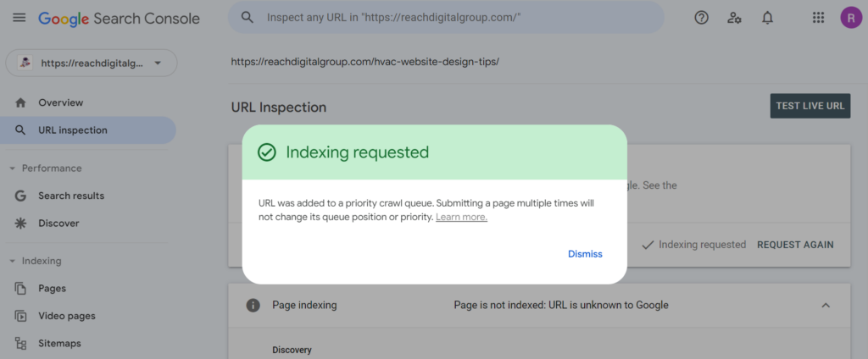The width and height of the screenshot is (868, 359).
Task: Click the Indexing requested status text with checkmark
Action: click(x=693, y=245)
